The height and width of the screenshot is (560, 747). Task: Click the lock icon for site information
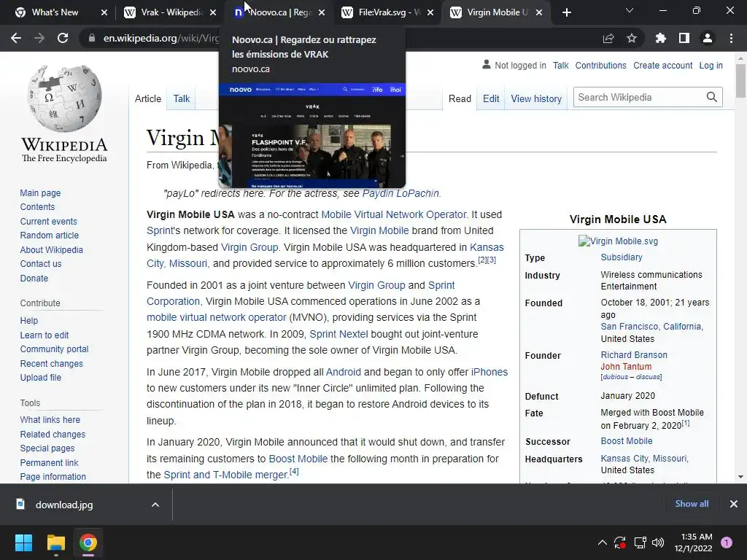pyautogui.click(x=91, y=38)
